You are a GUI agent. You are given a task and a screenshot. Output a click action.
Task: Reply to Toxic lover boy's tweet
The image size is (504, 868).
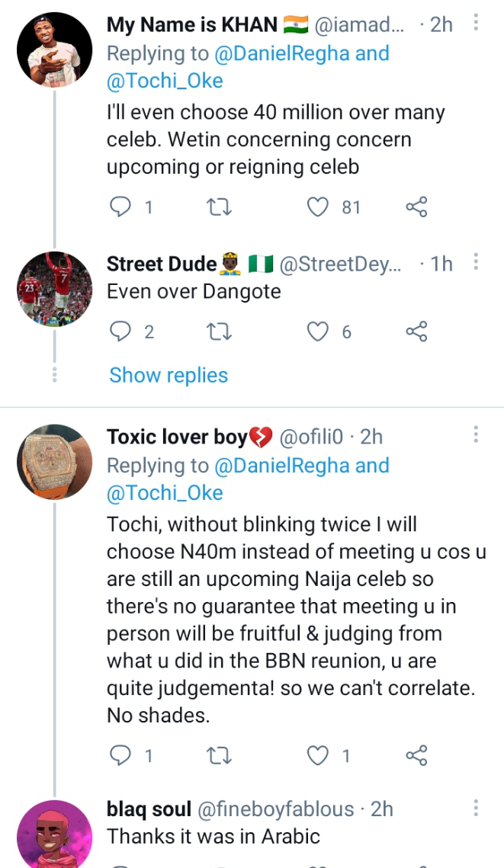[121, 755]
